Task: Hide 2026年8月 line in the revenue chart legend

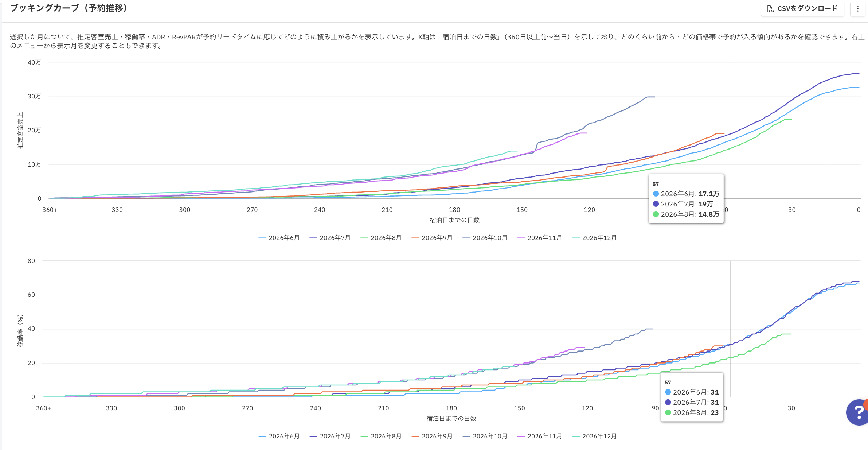Action: point(381,238)
